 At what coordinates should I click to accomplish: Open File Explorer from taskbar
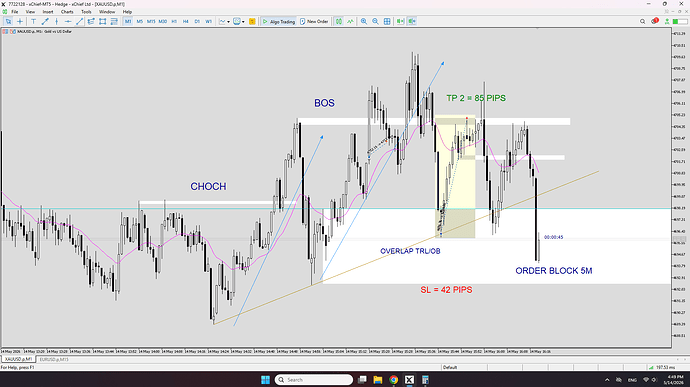(x=378, y=380)
